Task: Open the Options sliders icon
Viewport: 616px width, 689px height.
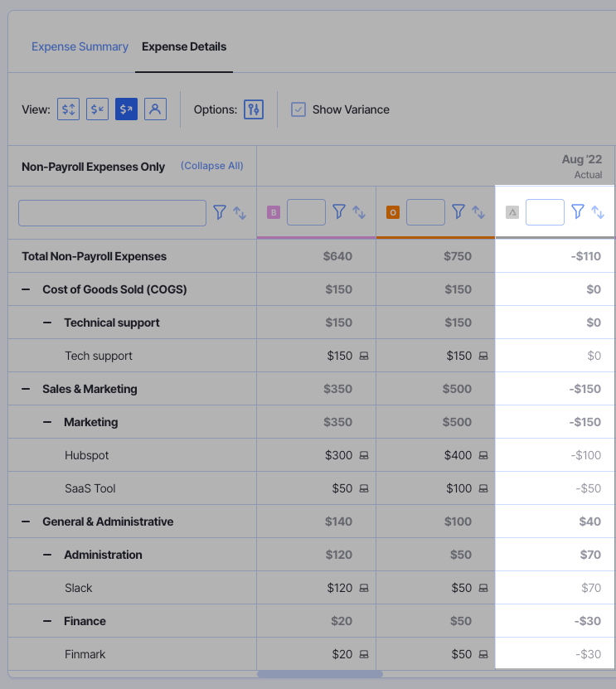Action: [x=254, y=109]
